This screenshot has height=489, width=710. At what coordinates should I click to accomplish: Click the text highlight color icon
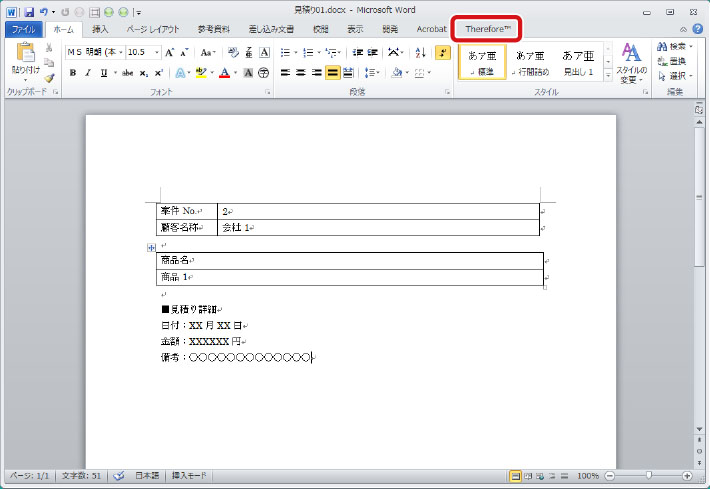201,72
